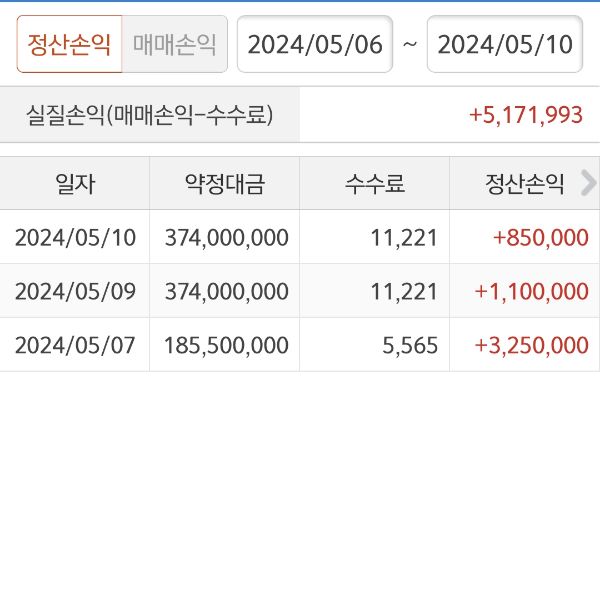Viewport: 600px width, 600px height.
Task: Click the +850,000 profit value
Action: pos(540,237)
